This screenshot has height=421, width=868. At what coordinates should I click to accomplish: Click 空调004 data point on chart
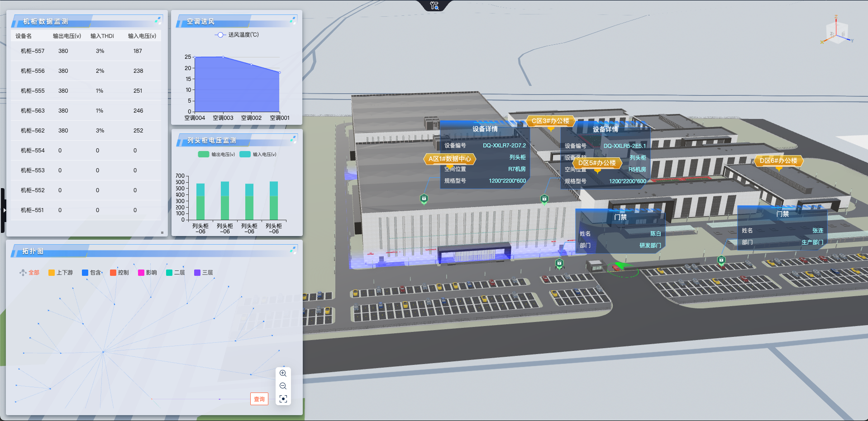tap(195, 57)
